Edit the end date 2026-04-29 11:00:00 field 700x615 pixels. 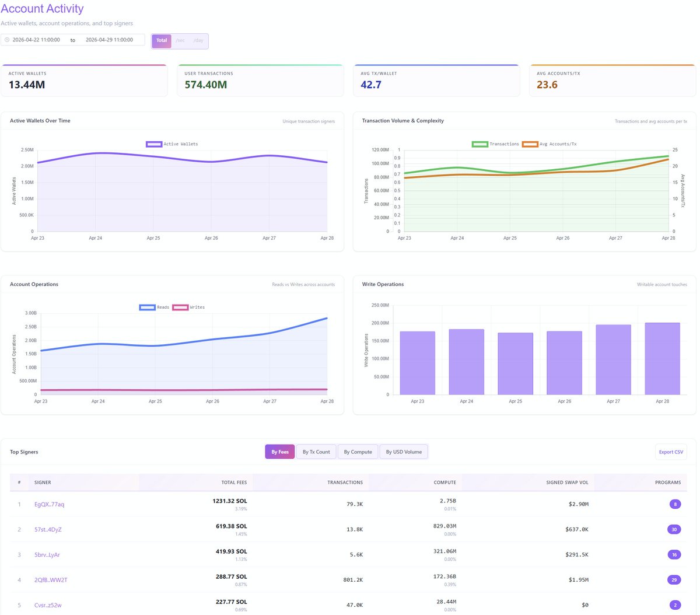coord(109,40)
